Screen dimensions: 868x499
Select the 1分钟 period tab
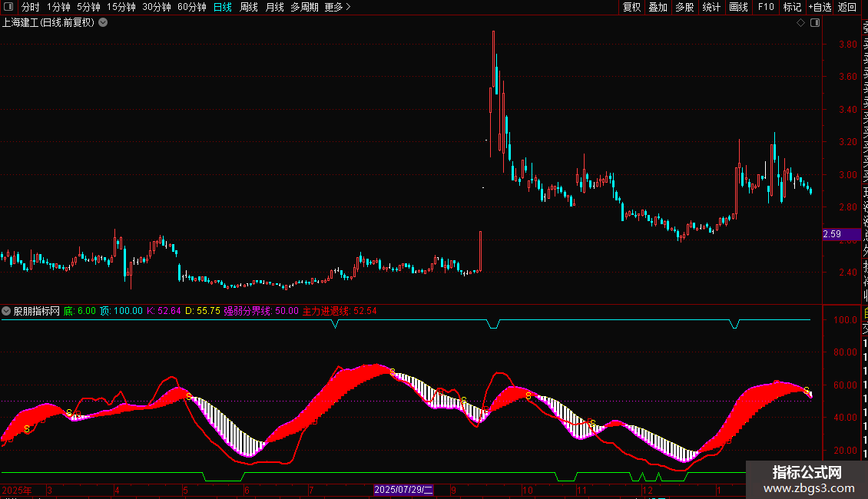[x=58, y=7]
